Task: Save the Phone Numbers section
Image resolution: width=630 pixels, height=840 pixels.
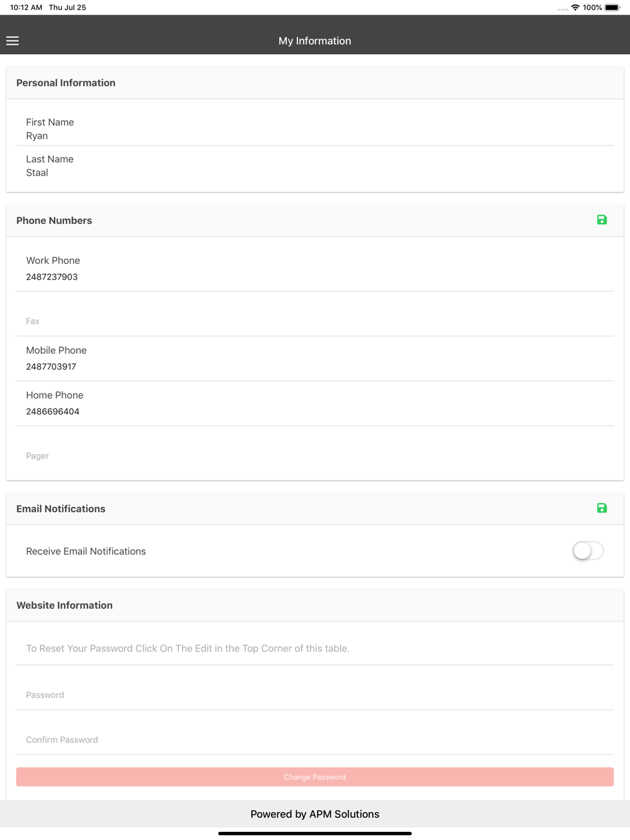Action: tap(602, 220)
